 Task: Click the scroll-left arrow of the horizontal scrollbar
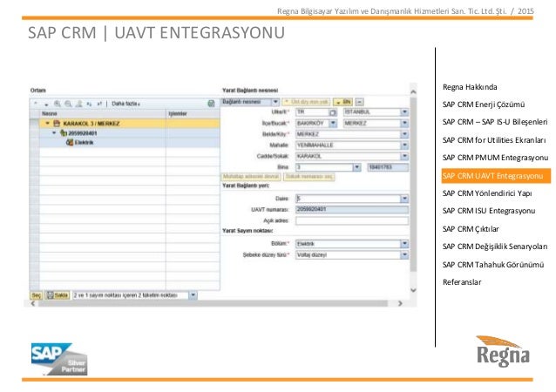[33, 303]
